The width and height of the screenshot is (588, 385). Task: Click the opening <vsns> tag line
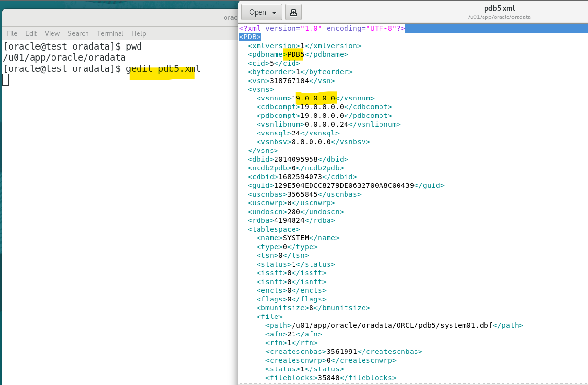(261, 89)
